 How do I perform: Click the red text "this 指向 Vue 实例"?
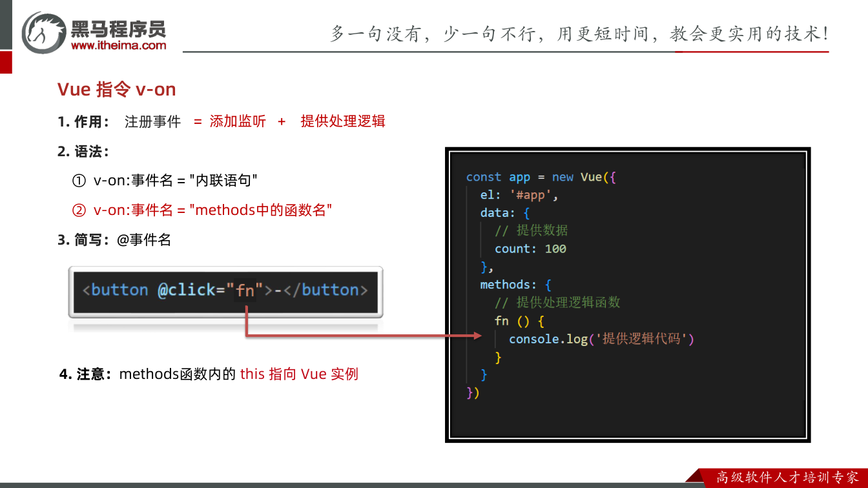coord(299,374)
